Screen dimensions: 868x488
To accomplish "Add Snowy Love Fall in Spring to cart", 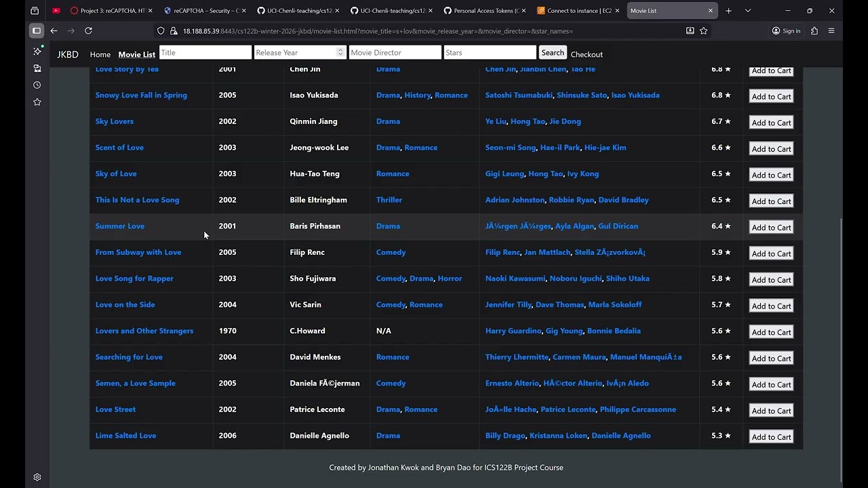I will (x=772, y=96).
